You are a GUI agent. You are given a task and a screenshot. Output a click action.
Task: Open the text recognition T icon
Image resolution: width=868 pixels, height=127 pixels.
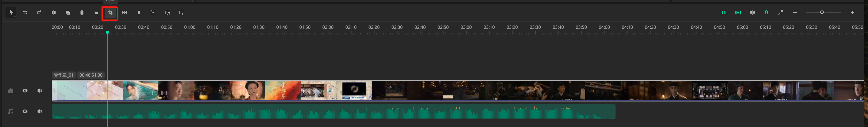(182, 13)
